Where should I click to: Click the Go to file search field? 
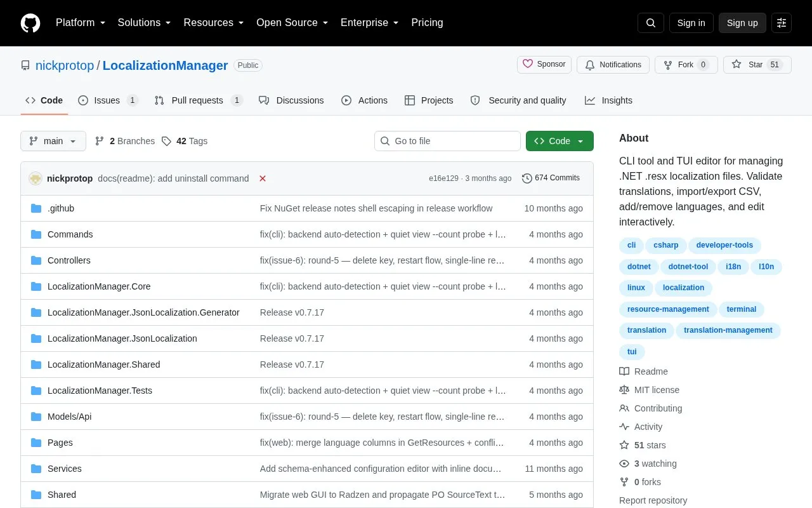[447, 141]
